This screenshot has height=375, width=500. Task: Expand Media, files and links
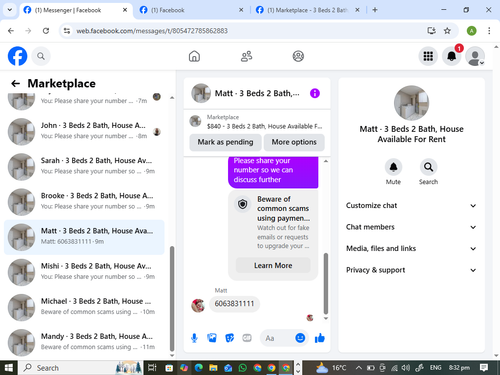pyautogui.click(x=411, y=249)
